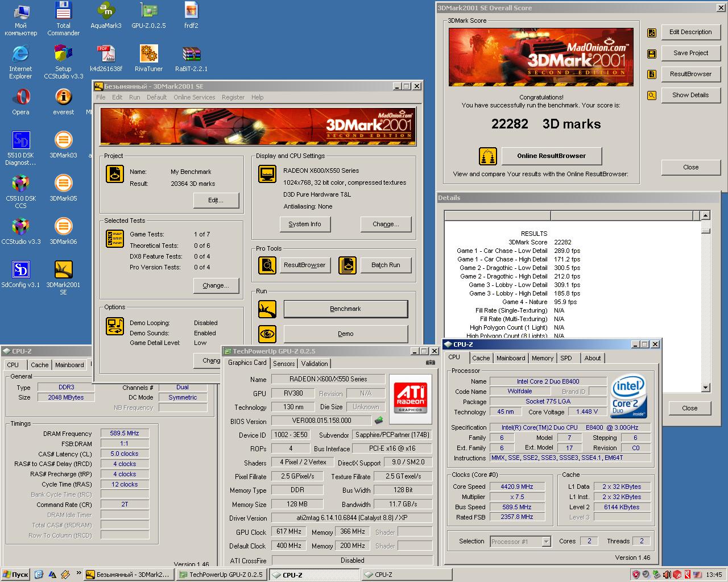
Task: Switch to the Validation tab in GPU-Z
Action: 315,364
